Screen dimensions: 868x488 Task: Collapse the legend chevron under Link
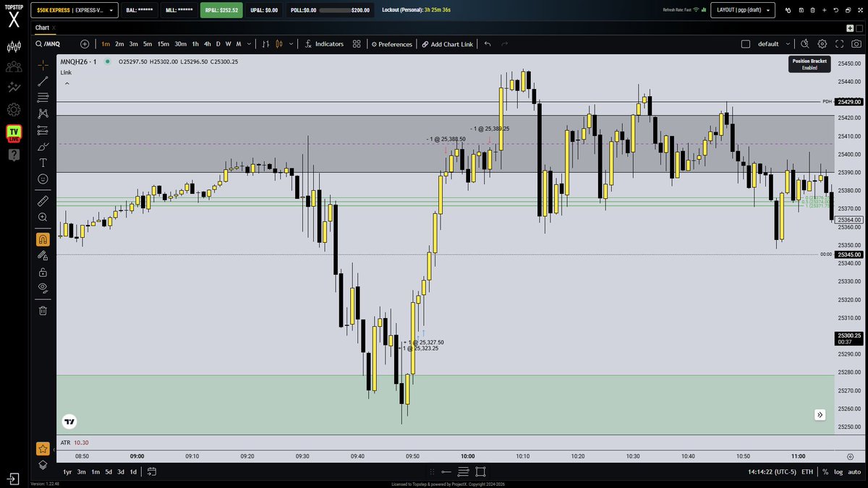point(67,84)
